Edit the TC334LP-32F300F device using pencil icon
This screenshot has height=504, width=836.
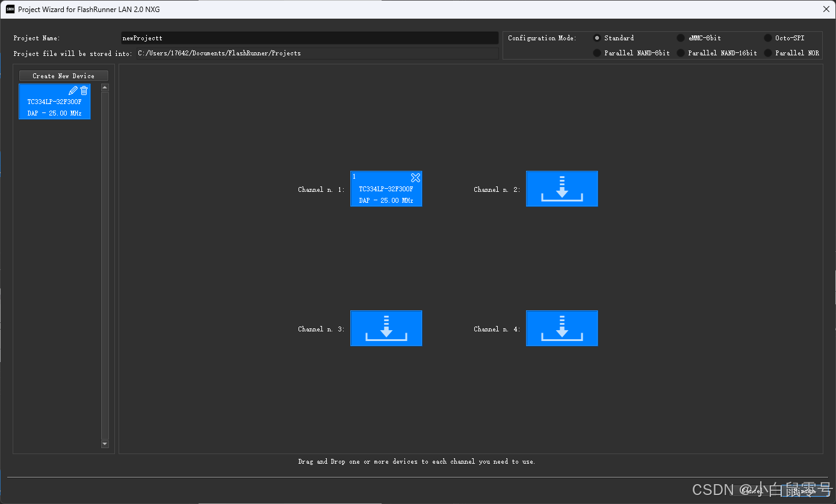[x=73, y=90]
